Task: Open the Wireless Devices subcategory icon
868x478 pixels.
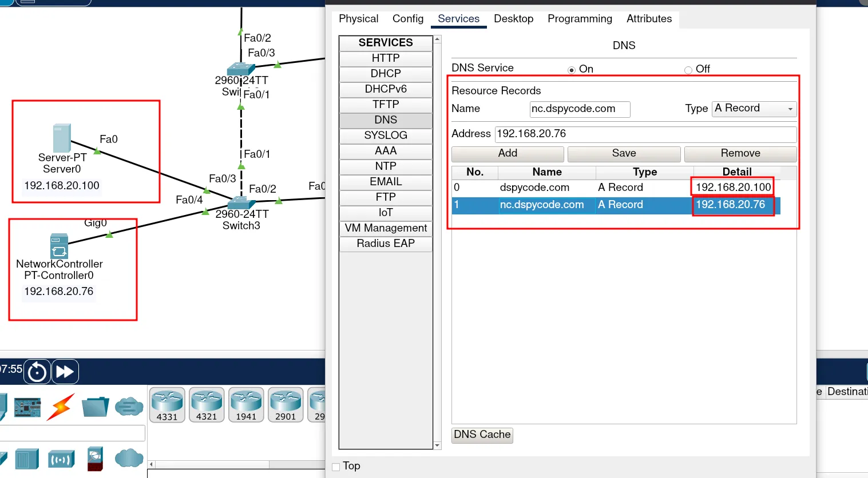Action: click(x=61, y=459)
